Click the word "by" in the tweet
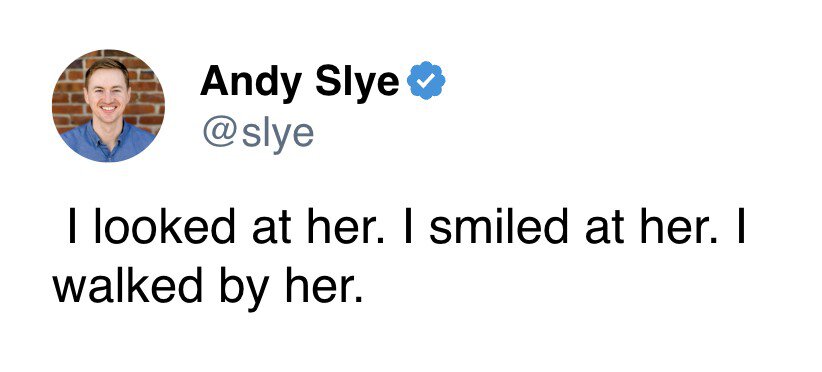Image resolution: width=822 pixels, height=372 pixels. click(x=244, y=289)
